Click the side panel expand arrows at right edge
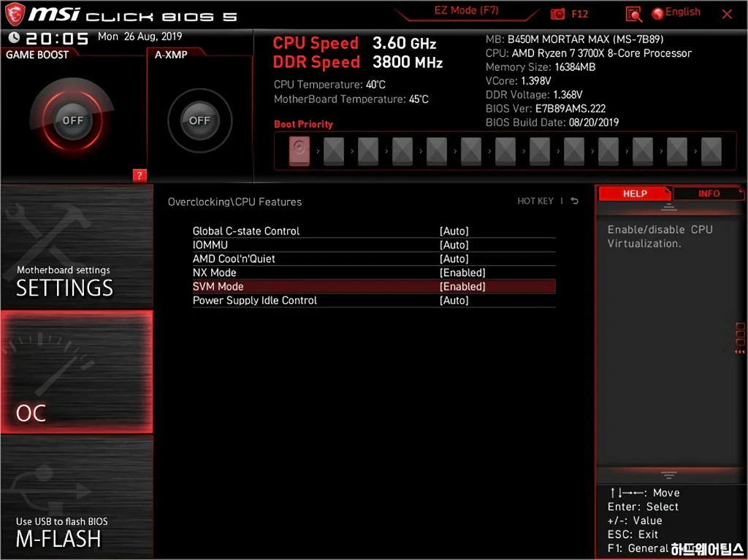This screenshot has height=560, width=748. [x=739, y=351]
